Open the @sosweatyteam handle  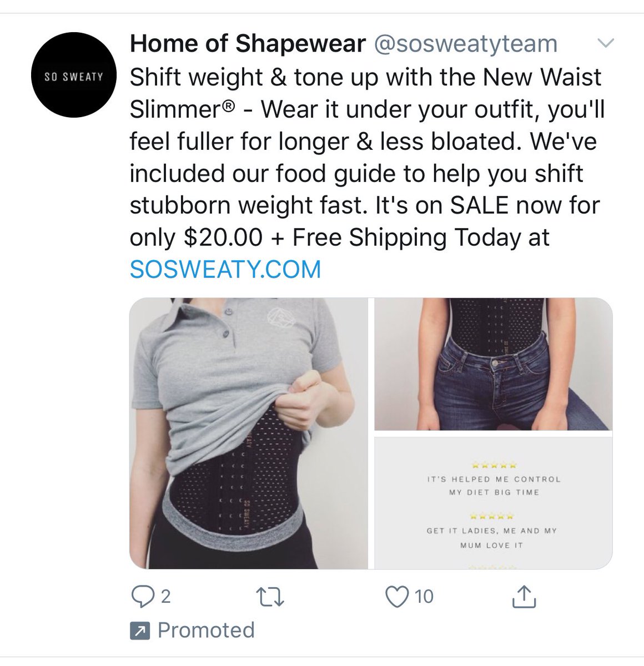pos(466,43)
